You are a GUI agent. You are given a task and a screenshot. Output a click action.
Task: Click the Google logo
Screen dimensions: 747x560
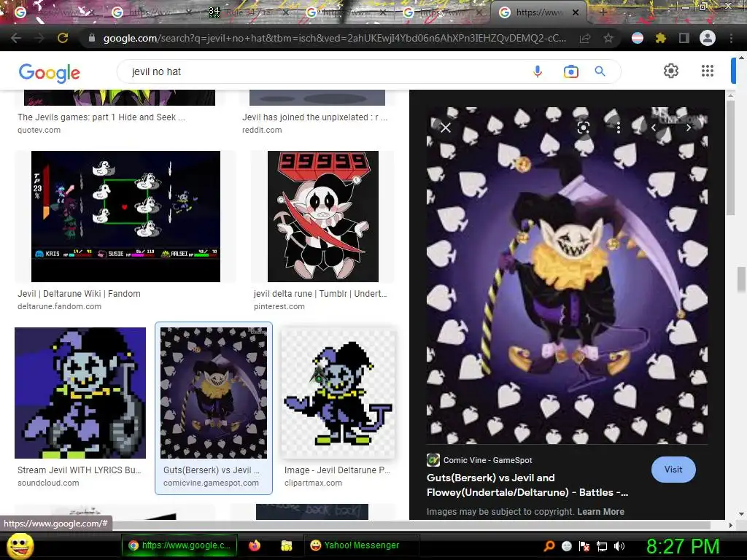point(50,73)
